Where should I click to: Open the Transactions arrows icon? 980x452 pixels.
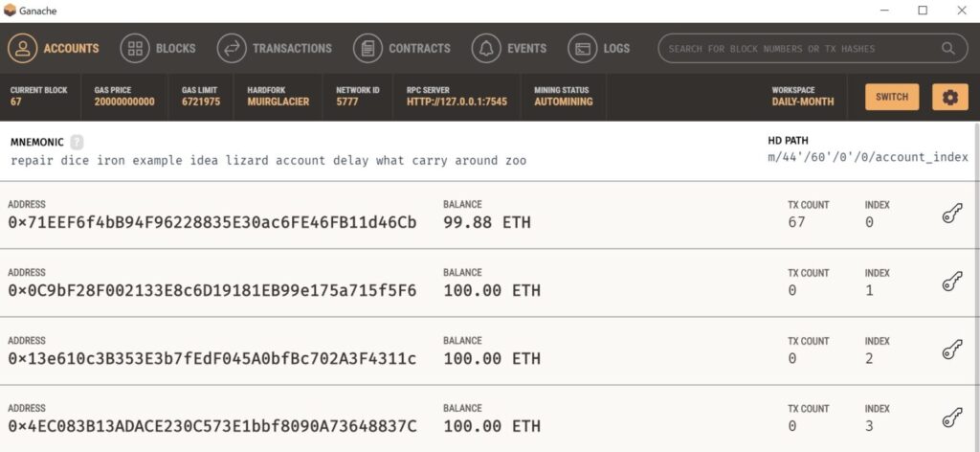point(232,48)
